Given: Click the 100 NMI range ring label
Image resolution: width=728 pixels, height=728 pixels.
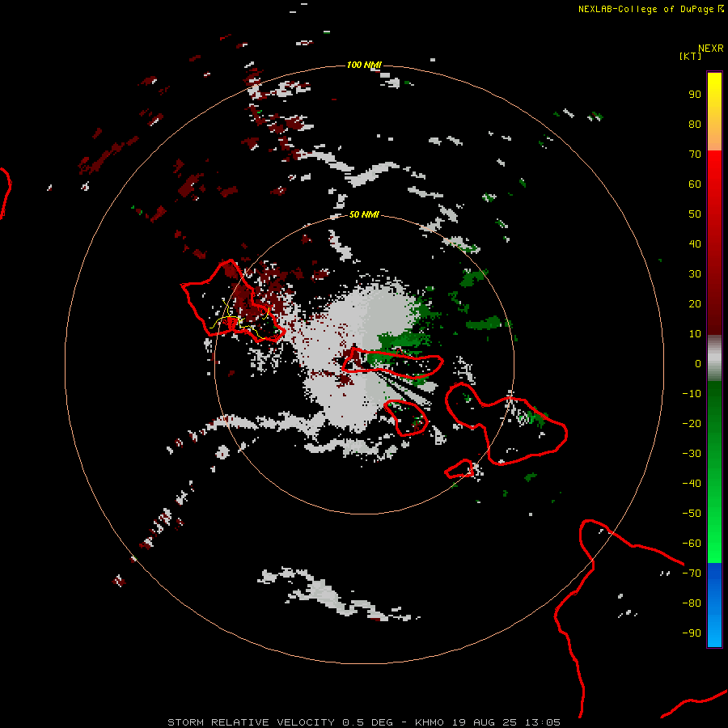Looking at the screenshot, I should 364,65.
